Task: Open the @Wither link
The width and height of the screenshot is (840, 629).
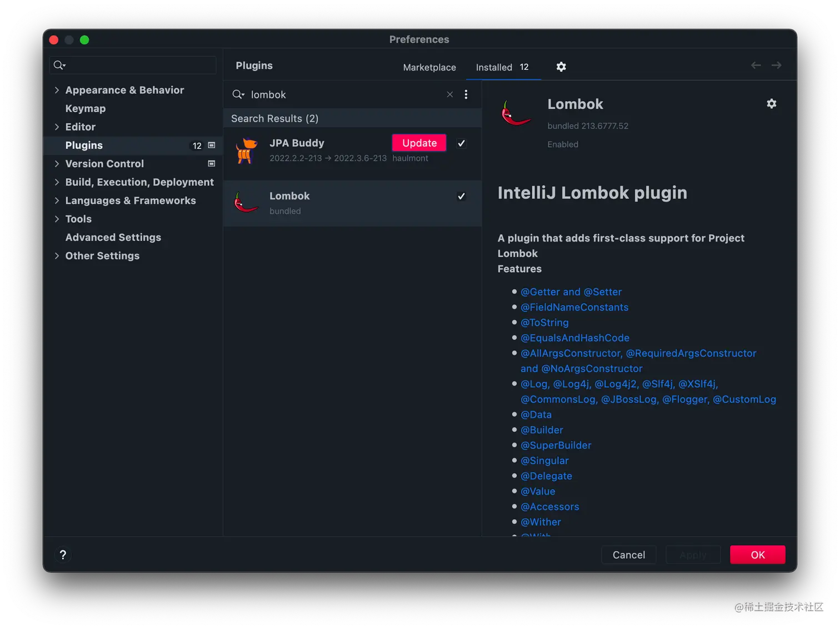Action: pyautogui.click(x=541, y=522)
